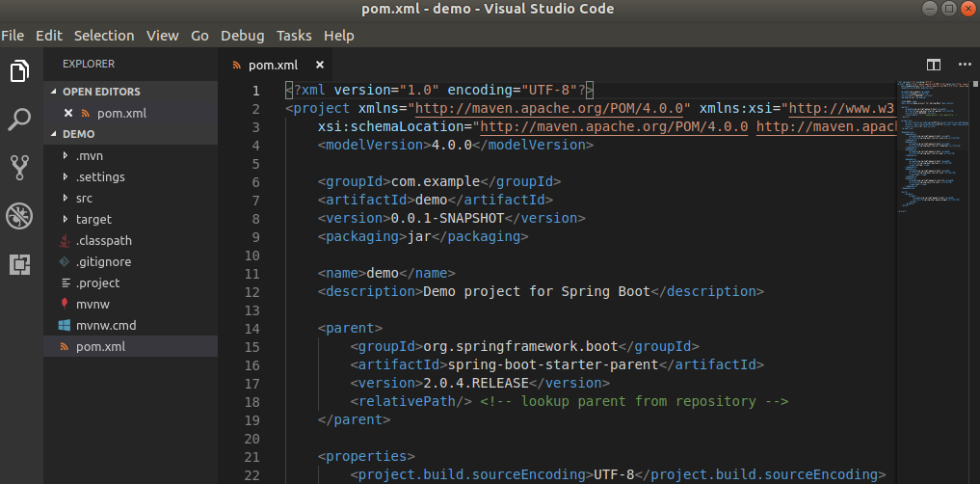Click 'org.springframework.boot' groupId text
Screen dimensions: 980x484
click(520, 346)
